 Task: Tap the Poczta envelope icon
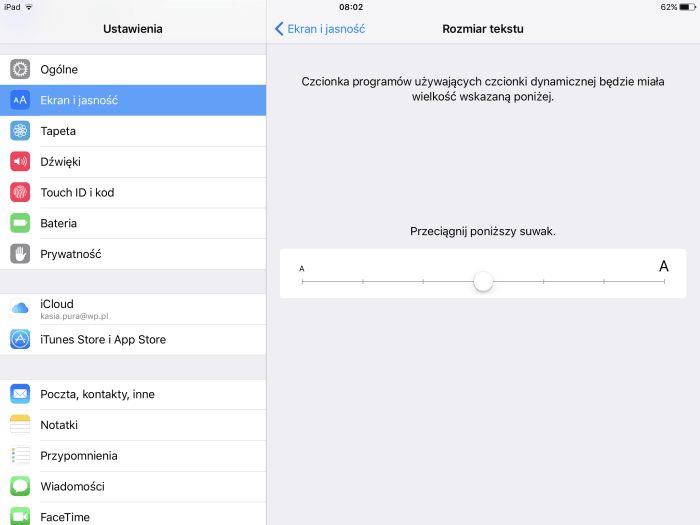click(x=20, y=394)
